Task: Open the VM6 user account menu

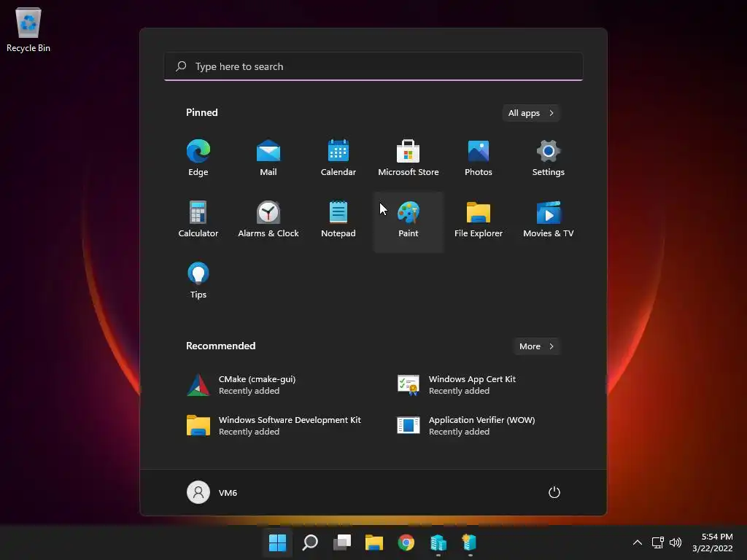Action: [212, 492]
